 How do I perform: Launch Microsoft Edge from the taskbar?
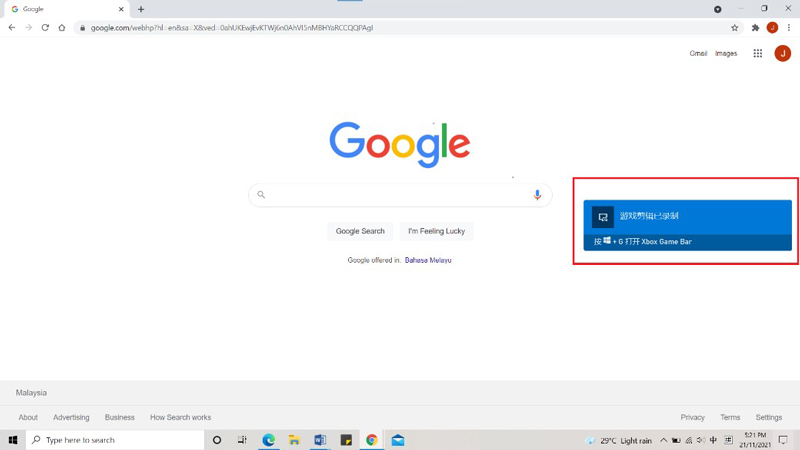(268, 440)
